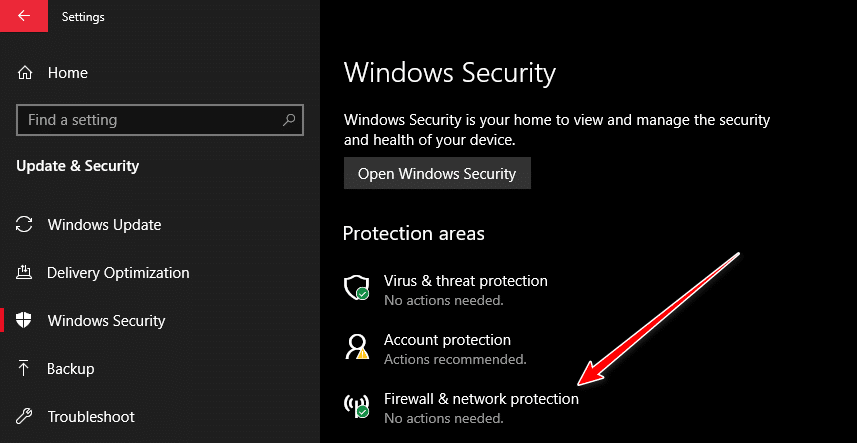Click the Firewall network antenna icon
857x443 pixels.
[x=357, y=405]
